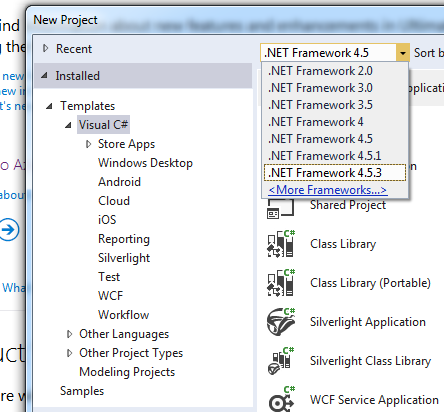The image size is (444, 412).
Task: Select Other Languages in the tree
Action: (x=124, y=334)
